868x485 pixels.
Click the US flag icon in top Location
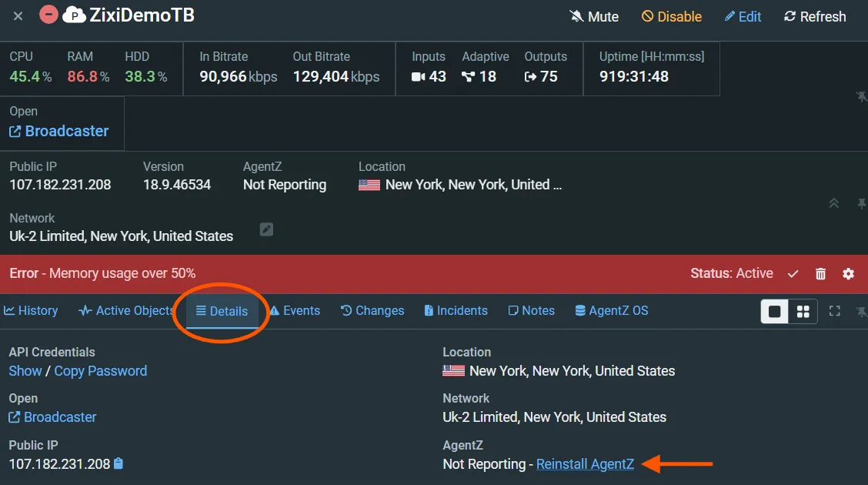click(x=369, y=185)
